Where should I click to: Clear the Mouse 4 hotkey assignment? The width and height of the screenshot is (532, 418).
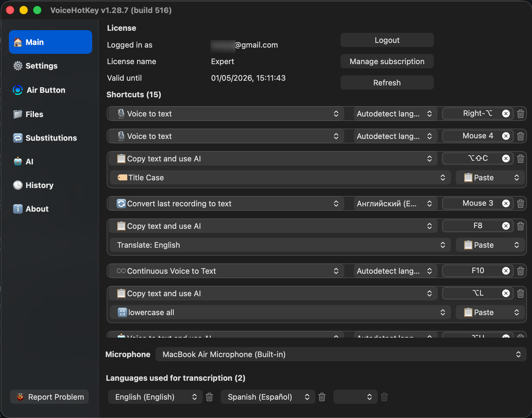pyautogui.click(x=506, y=136)
